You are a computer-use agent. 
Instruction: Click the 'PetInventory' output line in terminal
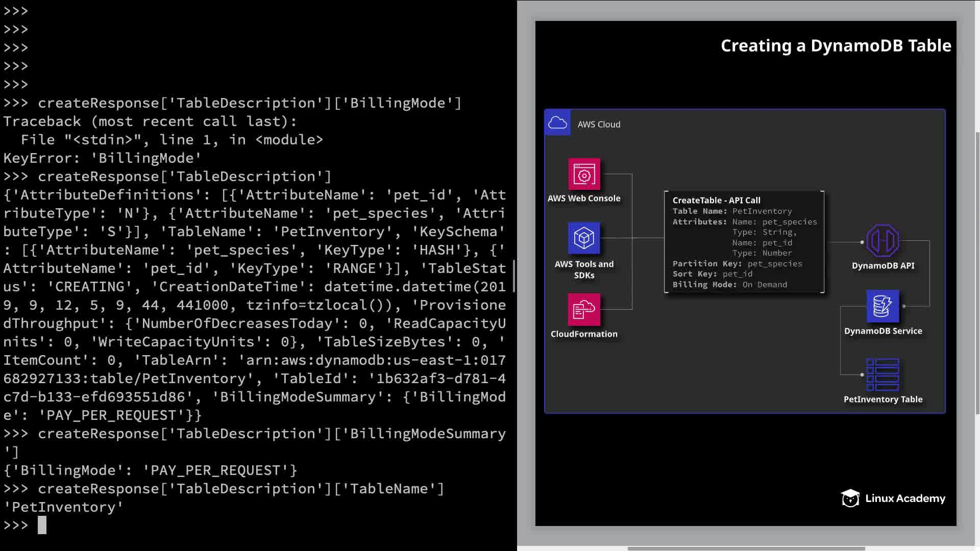(x=63, y=507)
